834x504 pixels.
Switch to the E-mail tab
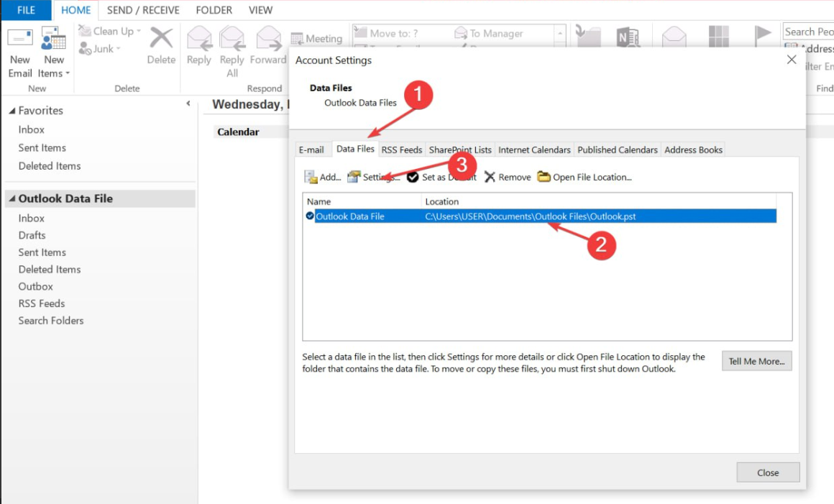[x=311, y=150]
